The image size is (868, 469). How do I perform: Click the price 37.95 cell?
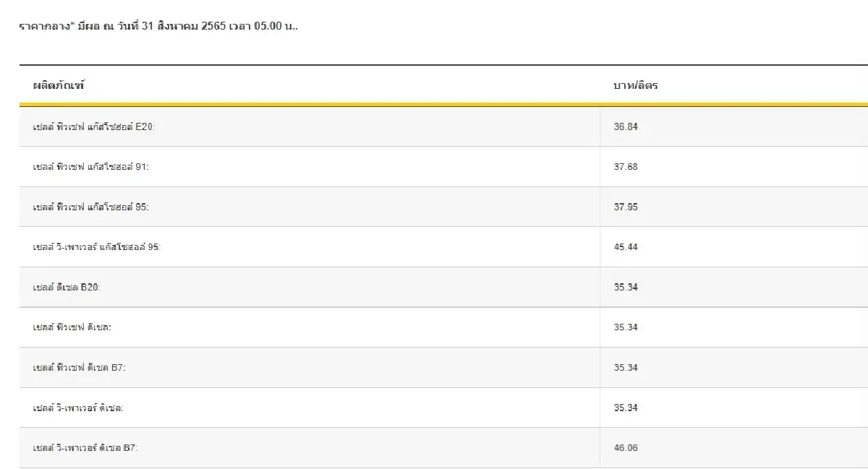tap(626, 206)
